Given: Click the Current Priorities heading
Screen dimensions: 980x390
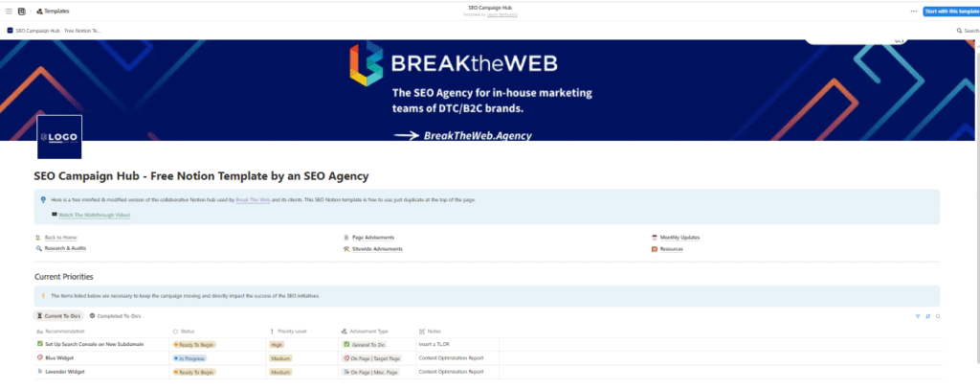Looking at the screenshot, I should [x=64, y=277].
